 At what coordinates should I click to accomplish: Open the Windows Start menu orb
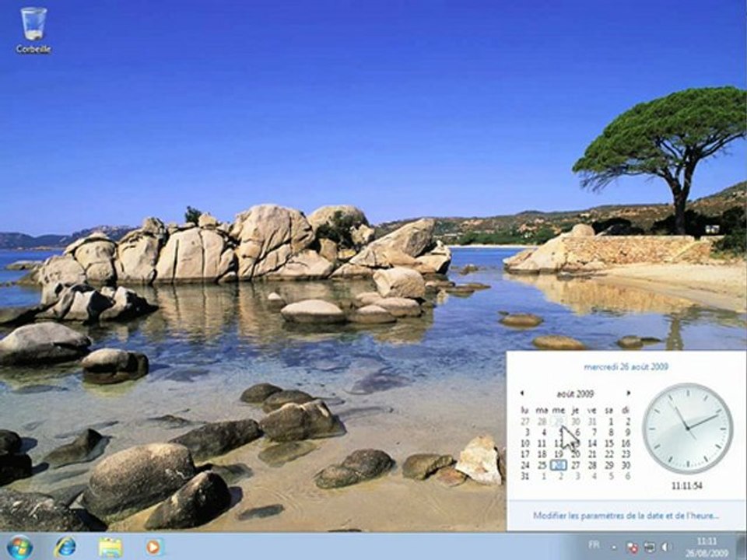point(20,547)
